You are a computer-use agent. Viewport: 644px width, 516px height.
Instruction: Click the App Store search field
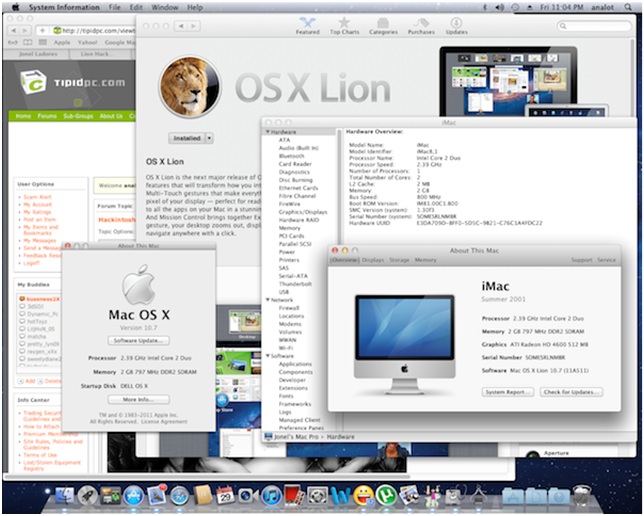pyautogui.click(x=594, y=26)
